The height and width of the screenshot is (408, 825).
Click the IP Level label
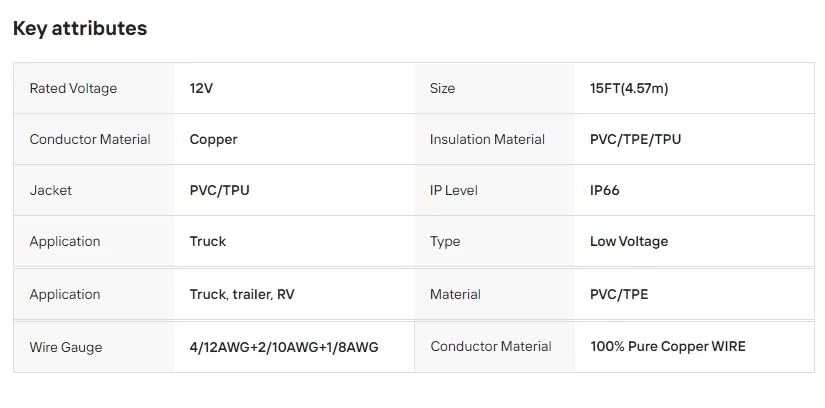[457, 190]
